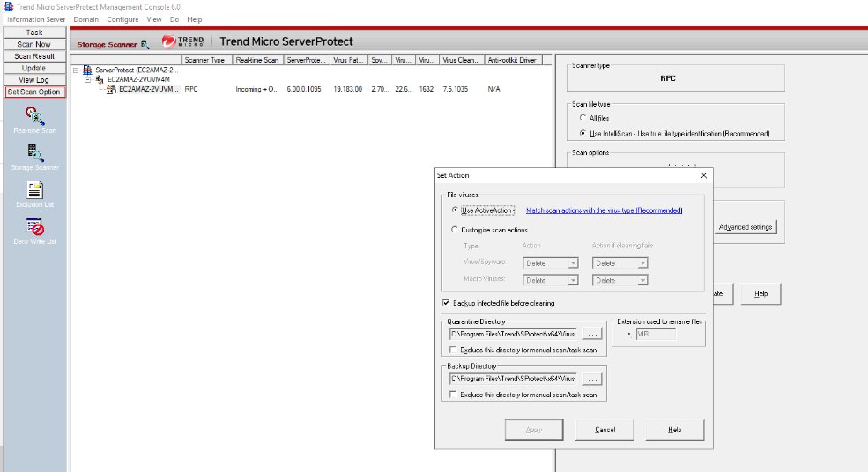Open the Do menu
Viewport: 868px width, 472px height.
[174, 19]
